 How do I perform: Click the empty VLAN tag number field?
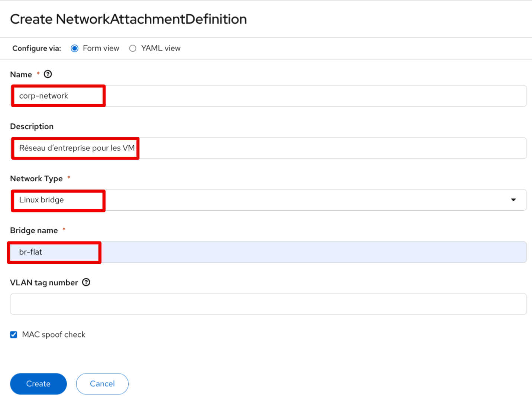click(268, 304)
